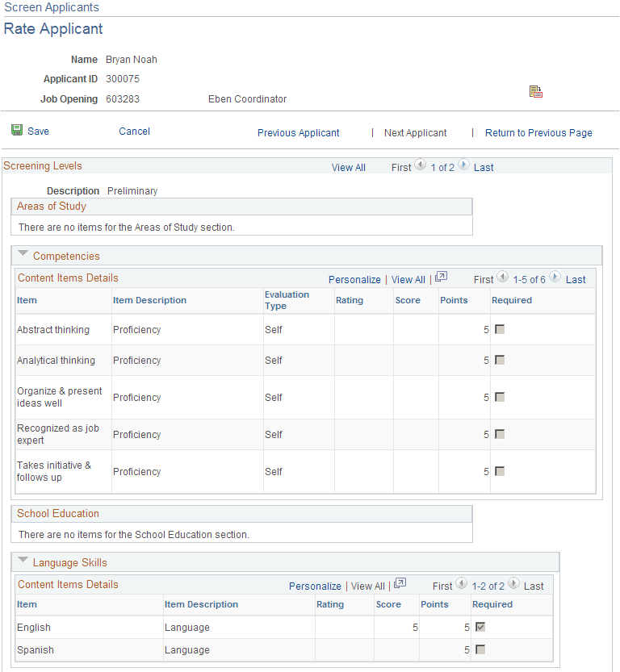Viewport: 620px width, 672px height.
Task: Open the transfer document icon beside Job Opening
Action: [x=535, y=91]
